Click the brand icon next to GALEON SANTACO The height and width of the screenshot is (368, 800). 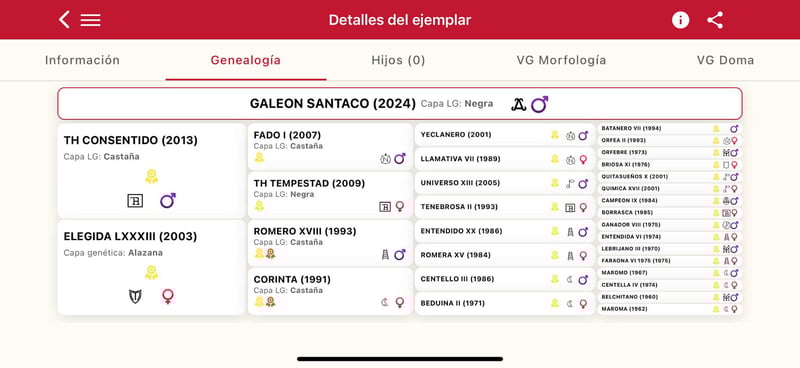(x=518, y=104)
